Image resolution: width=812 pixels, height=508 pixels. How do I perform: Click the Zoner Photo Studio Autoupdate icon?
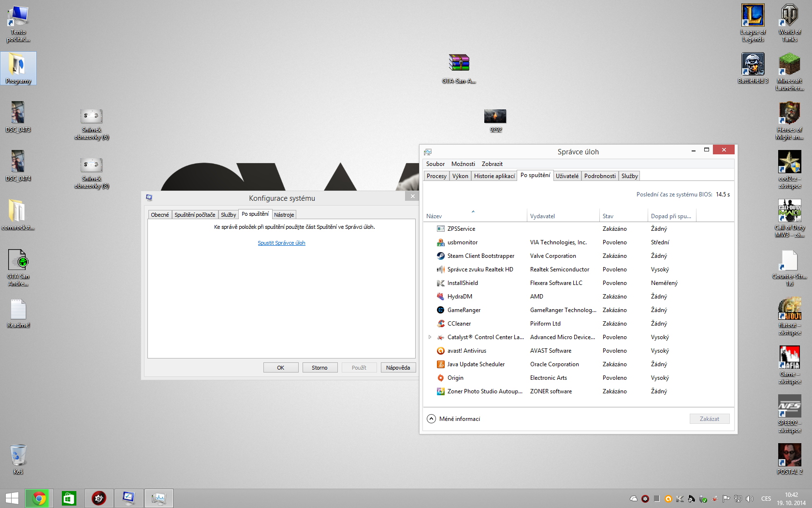(x=440, y=391)
